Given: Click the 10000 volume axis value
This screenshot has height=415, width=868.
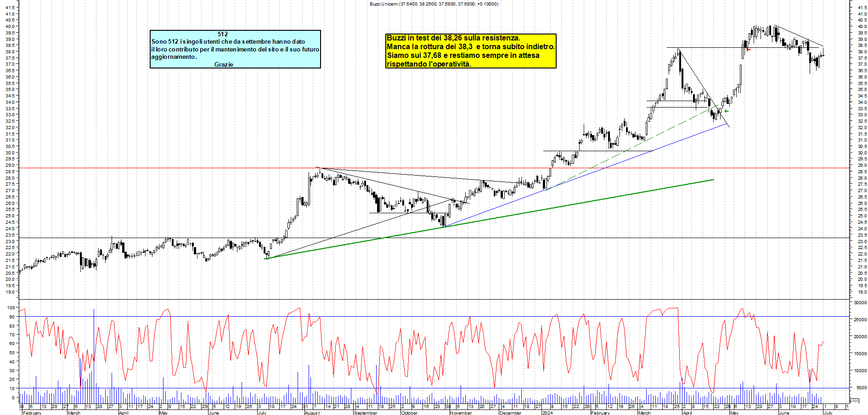Looking at the screenshot, I should 860,370.
